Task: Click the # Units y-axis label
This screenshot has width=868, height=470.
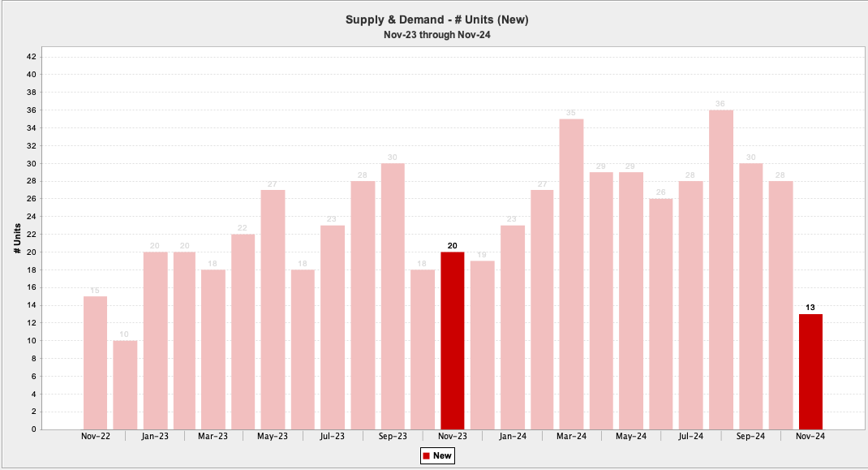Action: point(16,239)
